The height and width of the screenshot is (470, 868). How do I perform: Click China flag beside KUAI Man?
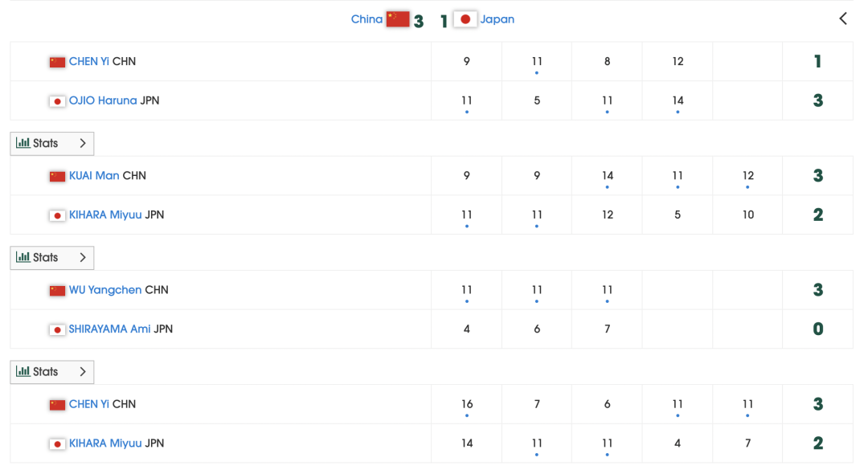coord(57,177)
